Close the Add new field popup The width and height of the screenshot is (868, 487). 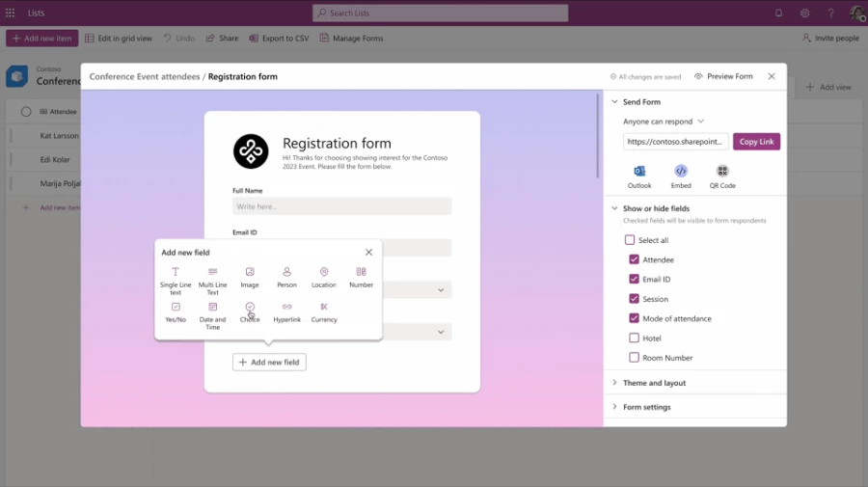(x=368, y=253)
